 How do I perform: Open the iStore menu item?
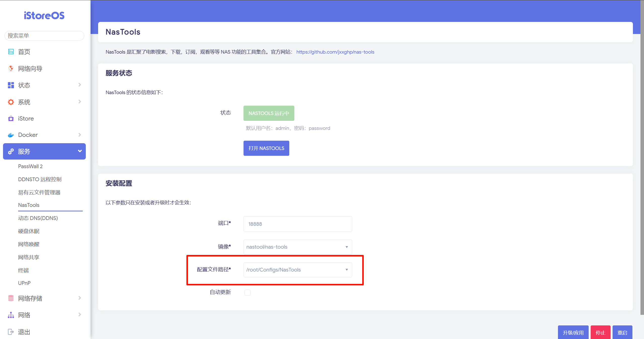click(x=44, y=119)
